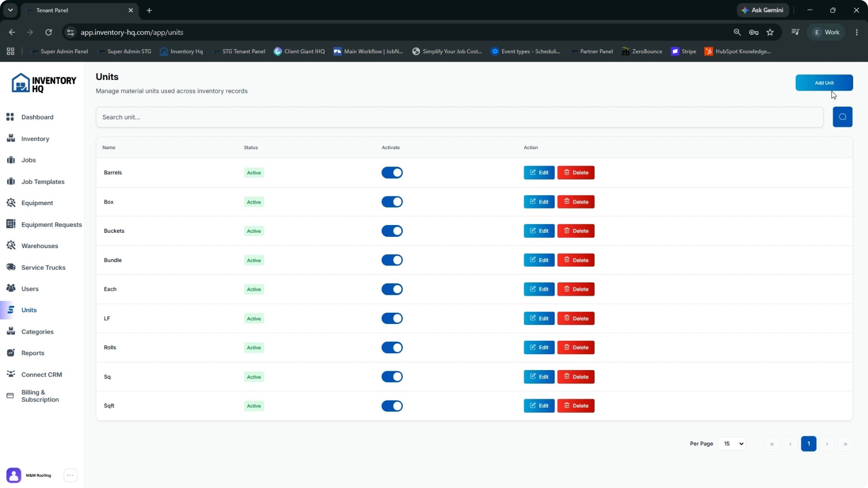This screenshot has width=868, height=488.
Task: Reload the page with the refresh icon
Action: [48, 32]
